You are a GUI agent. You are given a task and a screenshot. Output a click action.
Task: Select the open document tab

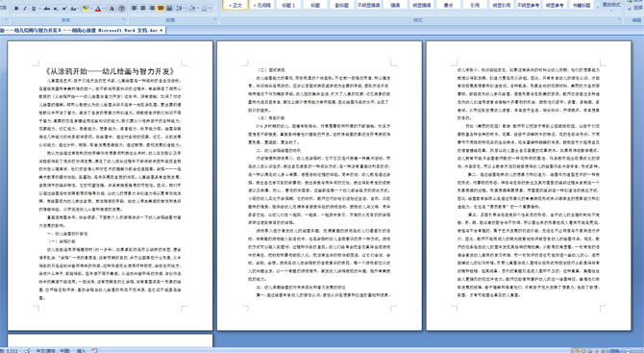point(82,30)
